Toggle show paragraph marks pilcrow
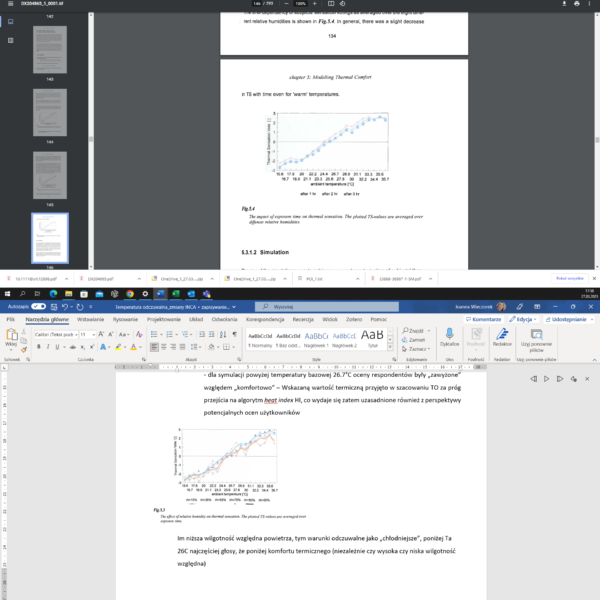 (x=235, y=334)
